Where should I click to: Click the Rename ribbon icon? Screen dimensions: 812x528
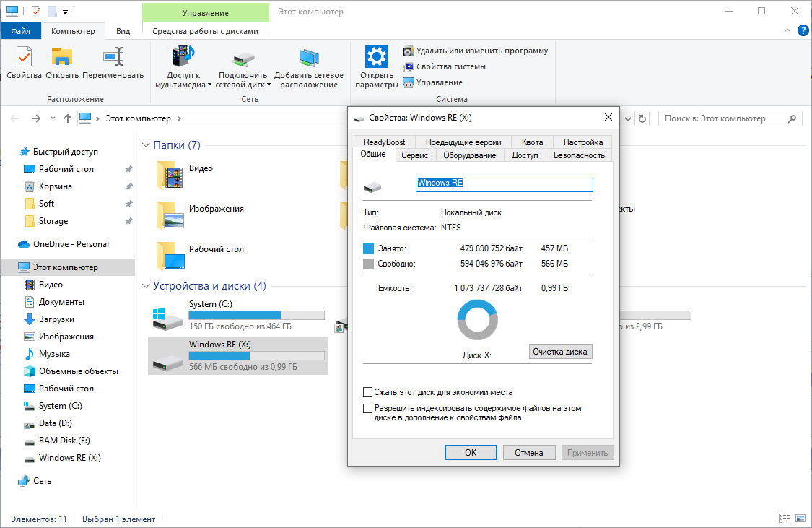click(113, 62)
